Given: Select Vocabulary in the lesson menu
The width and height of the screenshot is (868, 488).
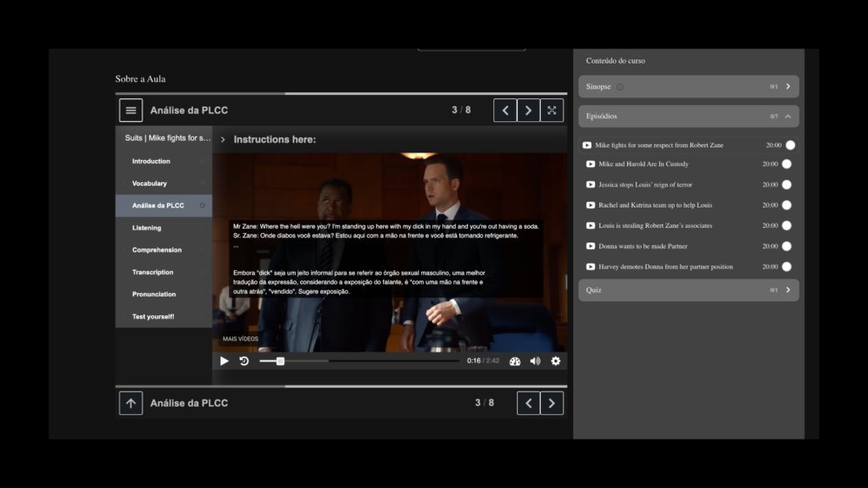Looking at the screenshot, I should (149, 184).
